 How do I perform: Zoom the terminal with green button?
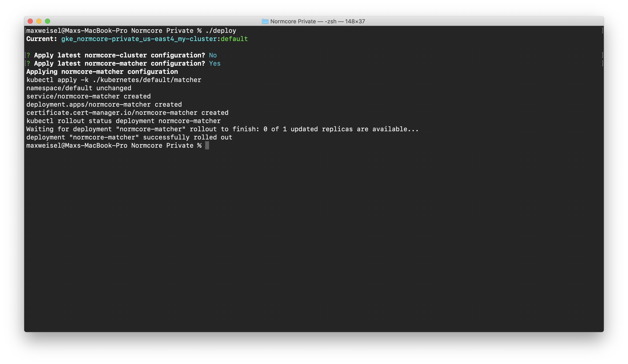click(48, 21)
